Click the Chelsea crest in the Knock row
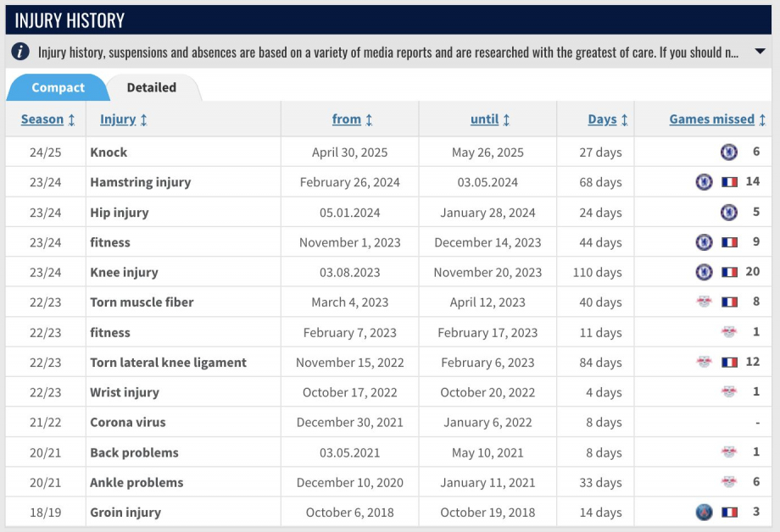 728,152
